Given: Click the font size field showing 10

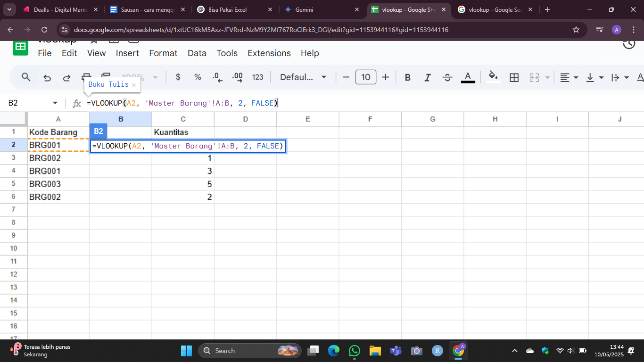Looking at the screenshot, I should tap(366, 77).
